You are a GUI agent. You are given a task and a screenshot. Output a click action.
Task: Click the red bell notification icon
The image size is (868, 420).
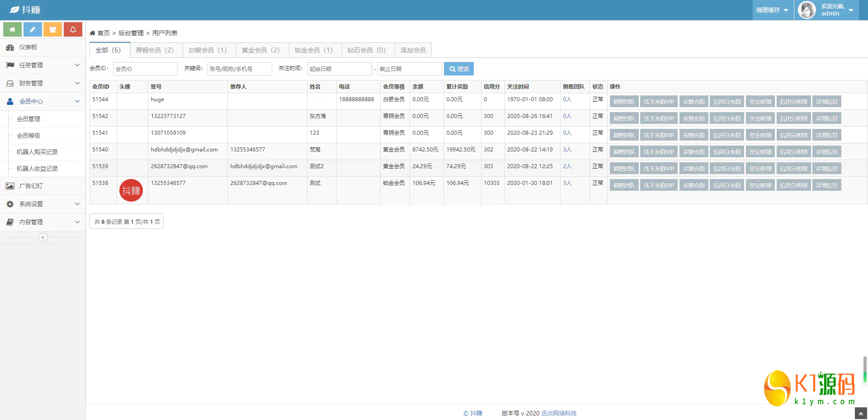(73, 29)
